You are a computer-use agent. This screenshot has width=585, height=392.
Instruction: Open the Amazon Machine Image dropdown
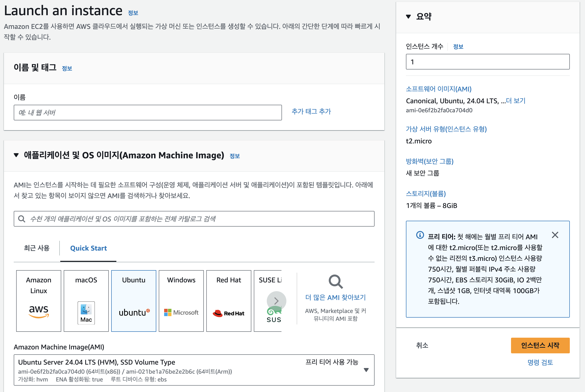(x=194, y=370)
